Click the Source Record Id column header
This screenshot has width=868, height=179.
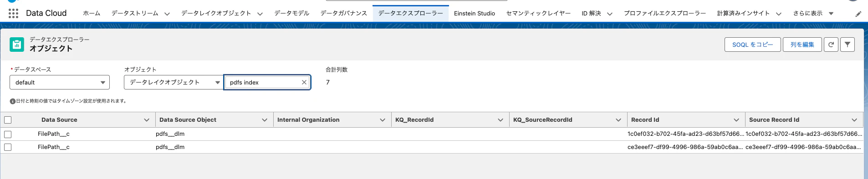774,120
